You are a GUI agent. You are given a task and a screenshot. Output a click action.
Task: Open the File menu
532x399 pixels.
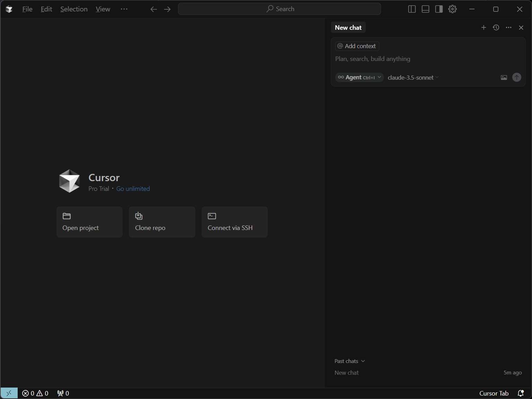(27, 9)
